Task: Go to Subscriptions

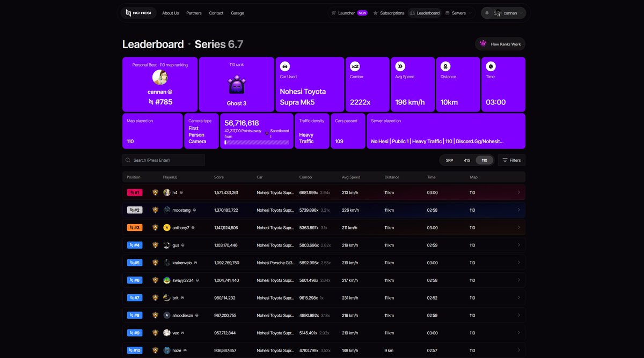Action: coord(389,13)
